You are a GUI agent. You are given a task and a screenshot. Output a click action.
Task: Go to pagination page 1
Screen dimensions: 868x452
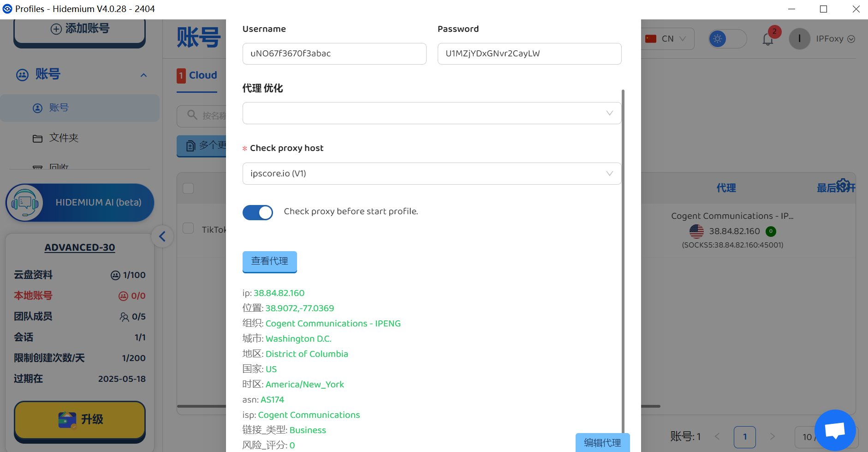click(x=745, y=437)
